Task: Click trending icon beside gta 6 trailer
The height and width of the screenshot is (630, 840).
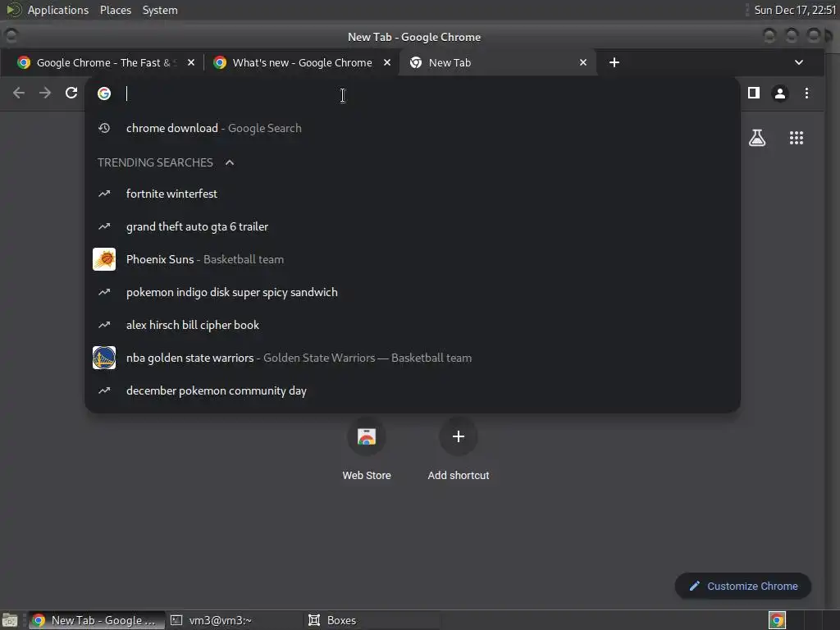Action: click(x=104, y=226)
